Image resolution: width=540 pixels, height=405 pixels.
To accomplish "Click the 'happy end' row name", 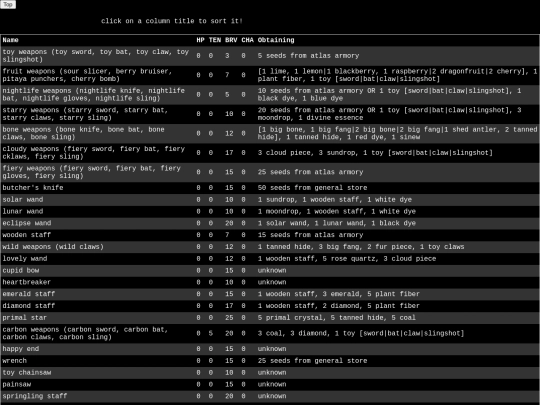I will (21, 349).
